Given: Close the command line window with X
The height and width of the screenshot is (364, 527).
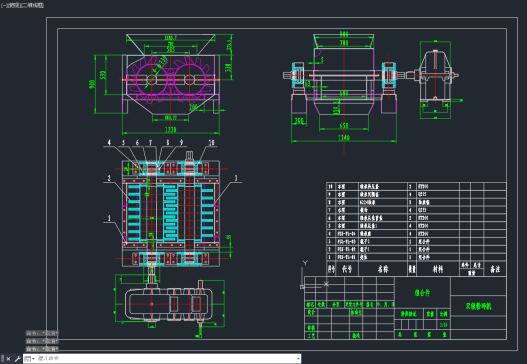Looking at the screenshot, I should 8,359.
